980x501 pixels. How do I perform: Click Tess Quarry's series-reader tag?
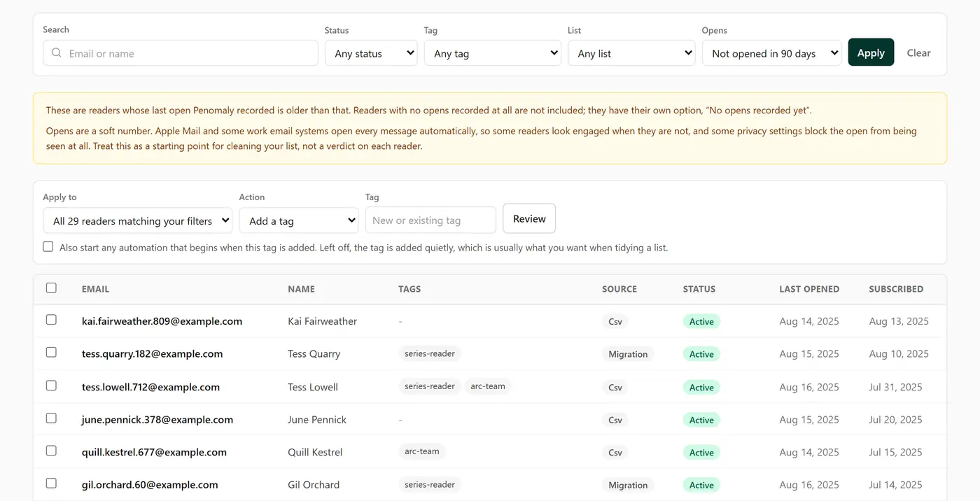pos(430,354)
